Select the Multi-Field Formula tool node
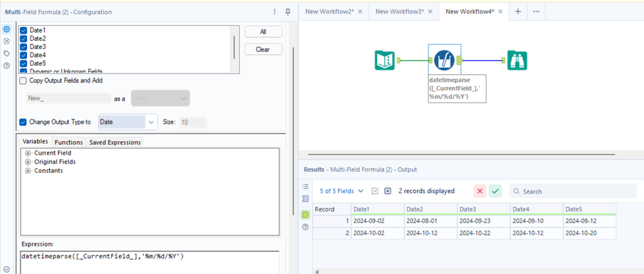Screen dimensions: 644x274 [444, 61]
